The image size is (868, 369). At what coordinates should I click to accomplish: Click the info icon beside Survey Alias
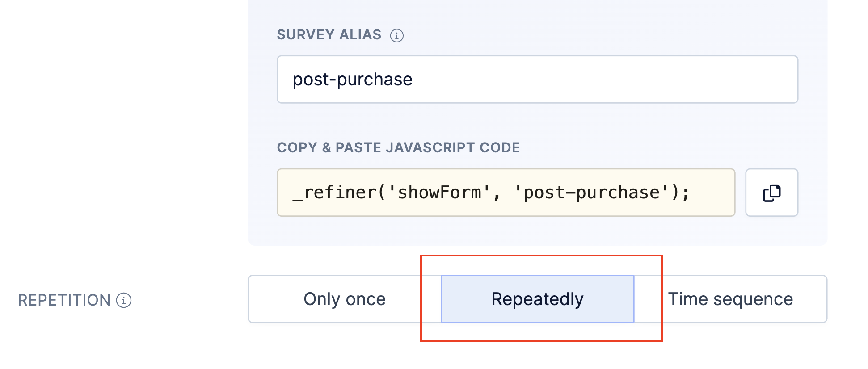click(x=396, y=35)
